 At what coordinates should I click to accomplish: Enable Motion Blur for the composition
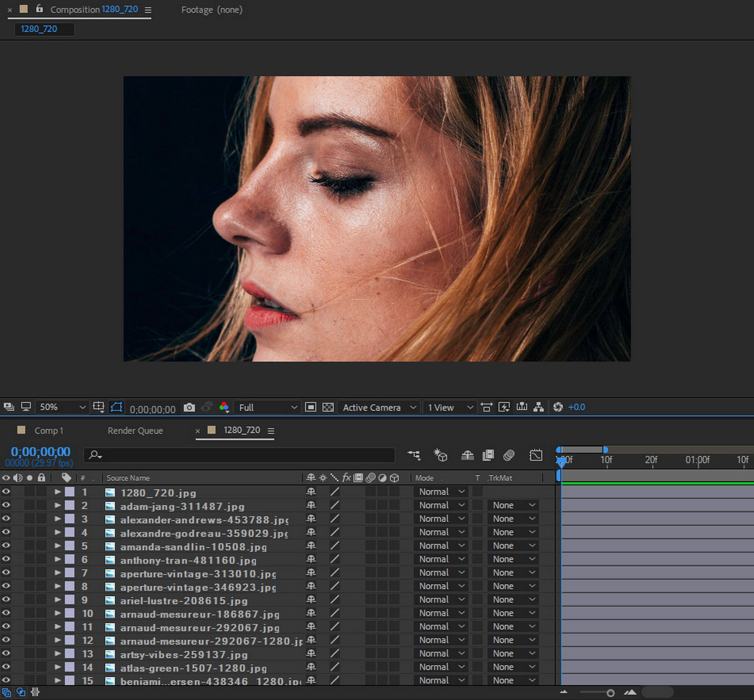[x=509, y=455]
